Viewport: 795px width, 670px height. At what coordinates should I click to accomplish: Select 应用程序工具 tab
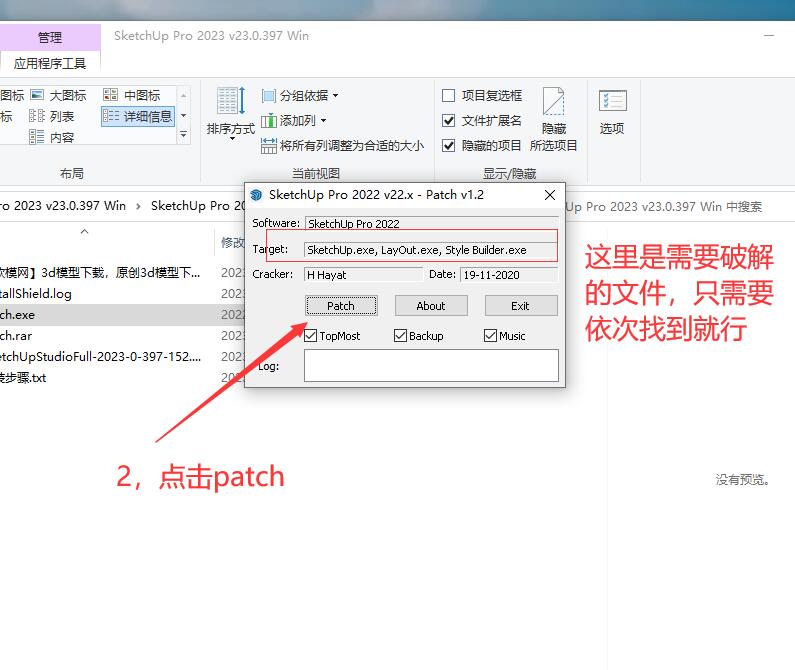click(x=50, y=63)
